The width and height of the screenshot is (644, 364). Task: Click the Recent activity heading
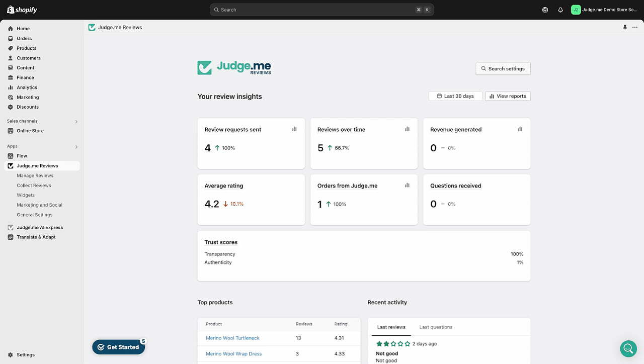click(x=387, y=303)
